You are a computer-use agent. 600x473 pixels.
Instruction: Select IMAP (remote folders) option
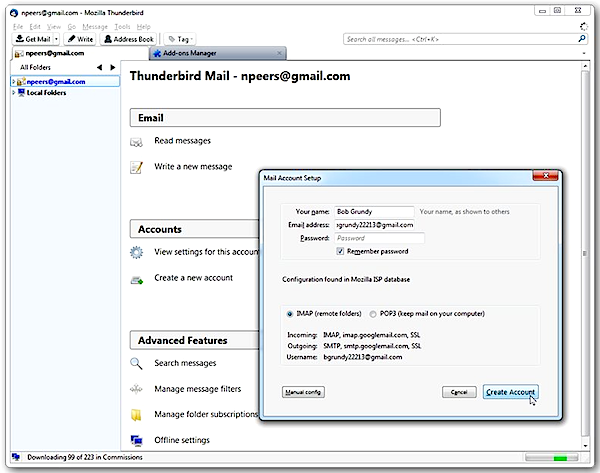[289, 314]
